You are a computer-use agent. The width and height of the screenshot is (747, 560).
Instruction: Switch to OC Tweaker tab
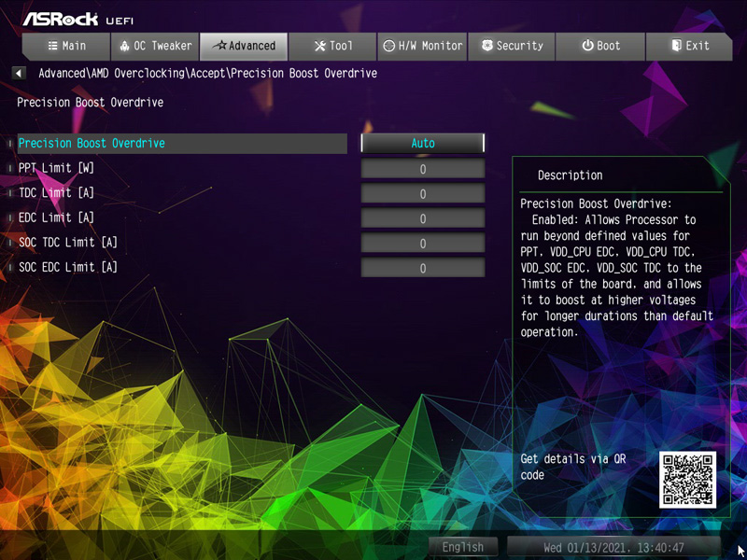click(155, 46)
